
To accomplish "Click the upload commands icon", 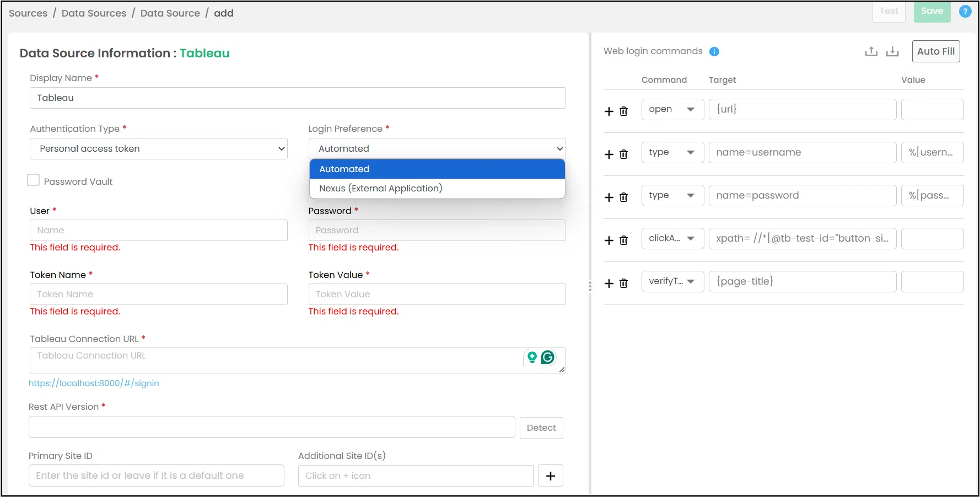I will (871, 52).
